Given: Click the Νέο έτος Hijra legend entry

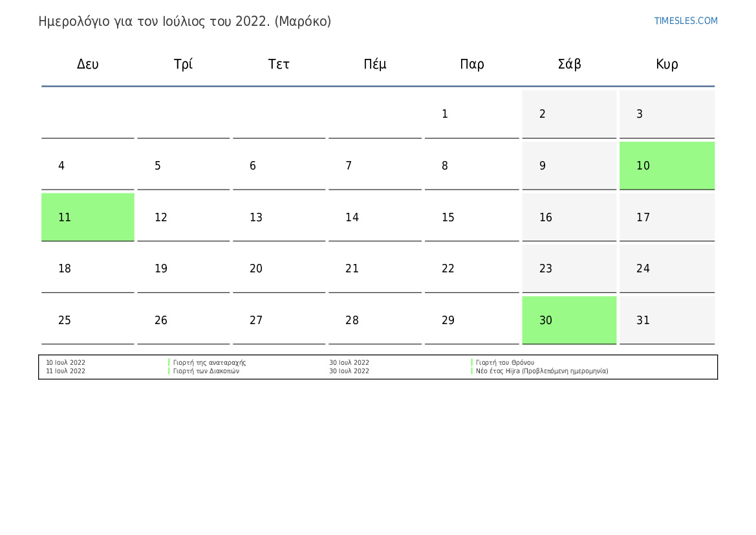Looking at the screenshot, I should tap(542, 371).
